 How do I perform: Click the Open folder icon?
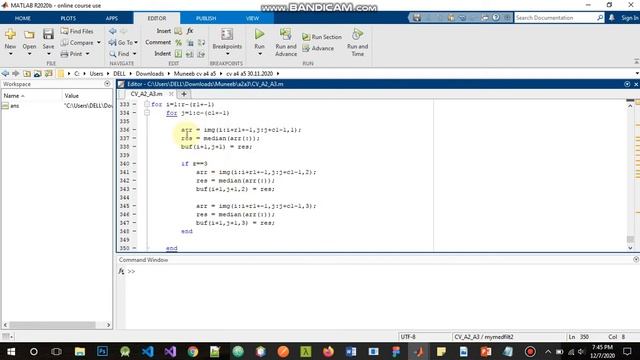click(x=29, y=35)
